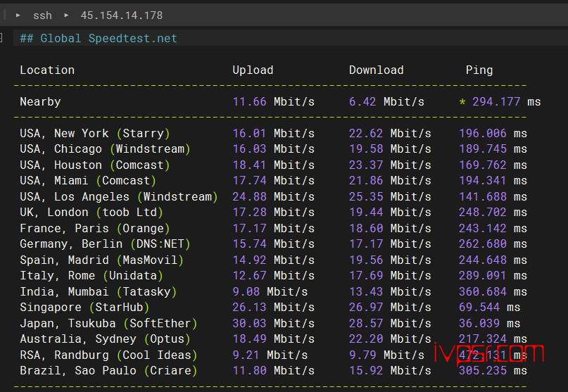
Task: Select the 'France, Paris (Orange)' row
Action: [x=274, y=229]
